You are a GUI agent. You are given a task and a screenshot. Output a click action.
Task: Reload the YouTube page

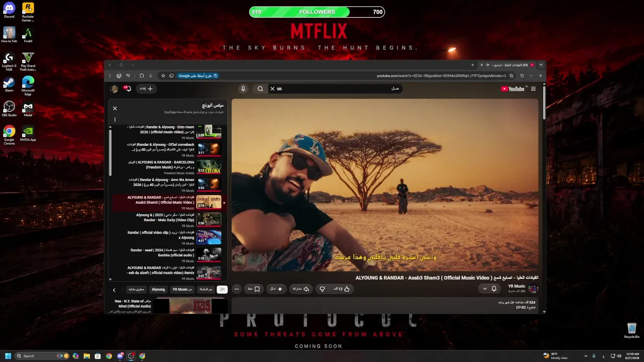coord(522,76)
